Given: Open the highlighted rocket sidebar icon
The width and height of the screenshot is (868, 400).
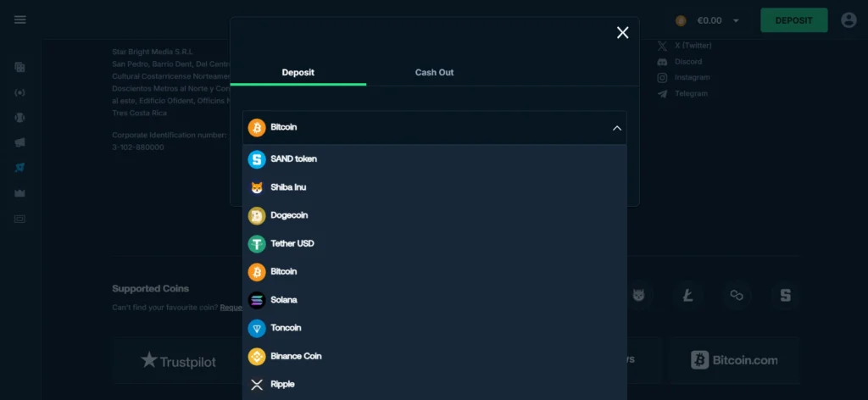Looking at the screenshot, I should [20, 168].
